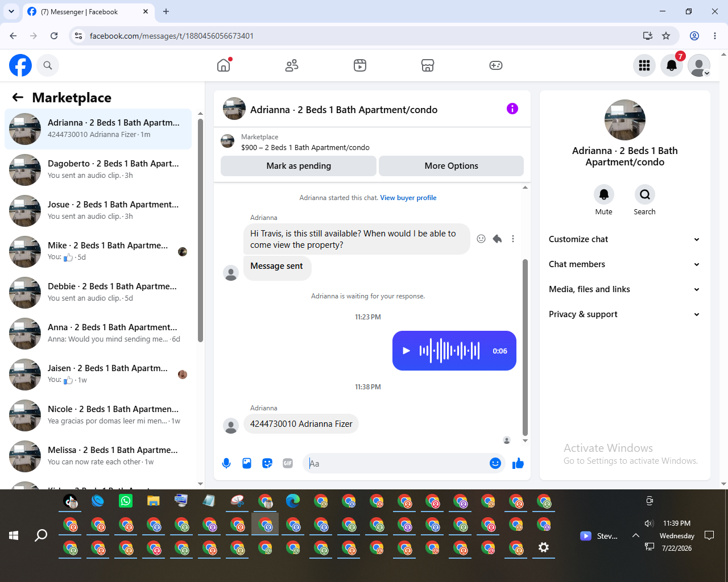This screenshot has width=728, height=582.
Task: Expand Media, files and links section
Action: [x=624, y=289]
